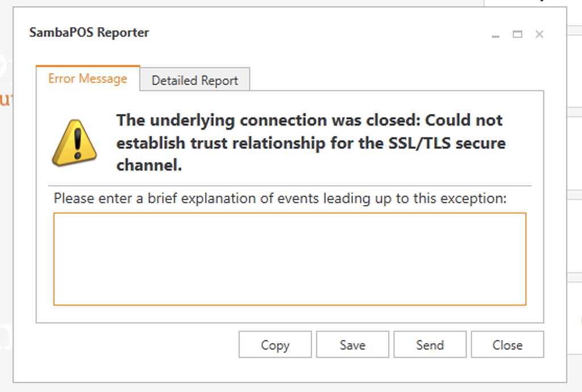Click the maximize icon of SambaPOS Reporter
This screenshot has width=582, height=392.
point(517,34)
